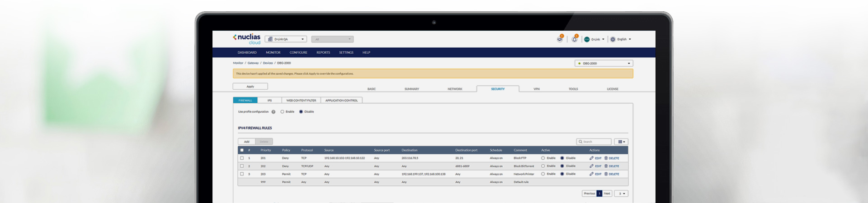This screenshot has width=868, height=203.
Task: Click the firewall rules Search field
Action: (x=595, y=142)
